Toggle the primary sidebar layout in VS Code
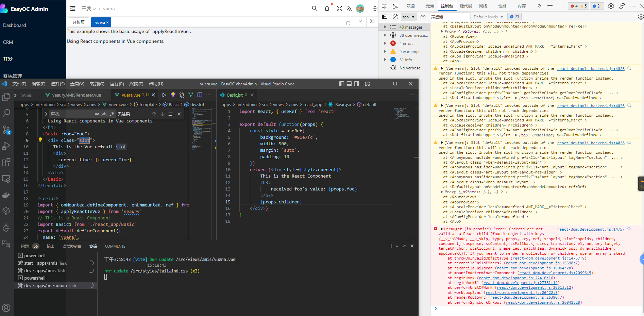The image size is (644, 316). tap(341, 84)
